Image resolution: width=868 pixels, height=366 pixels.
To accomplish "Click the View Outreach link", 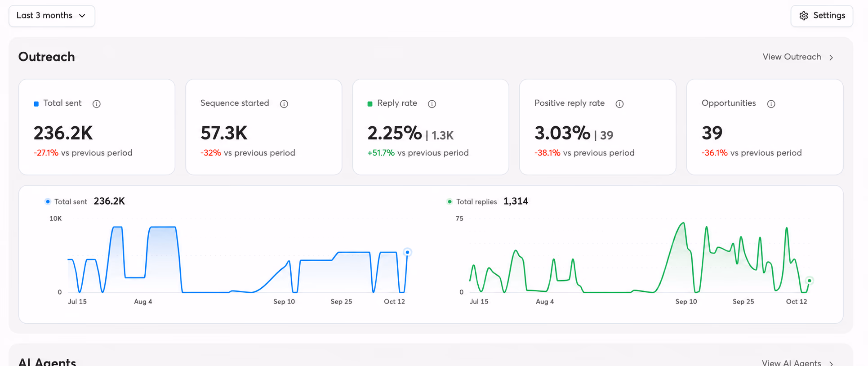I will (792, 57).
